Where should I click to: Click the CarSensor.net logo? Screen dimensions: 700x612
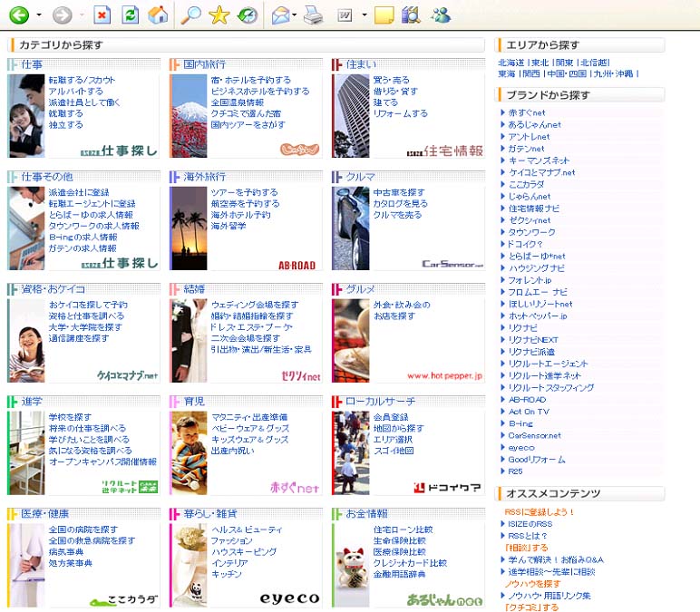point(452,264)
